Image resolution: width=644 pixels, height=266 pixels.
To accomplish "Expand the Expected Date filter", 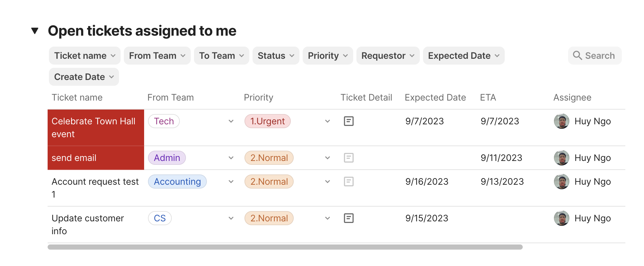I will click(x=464, y=56).
